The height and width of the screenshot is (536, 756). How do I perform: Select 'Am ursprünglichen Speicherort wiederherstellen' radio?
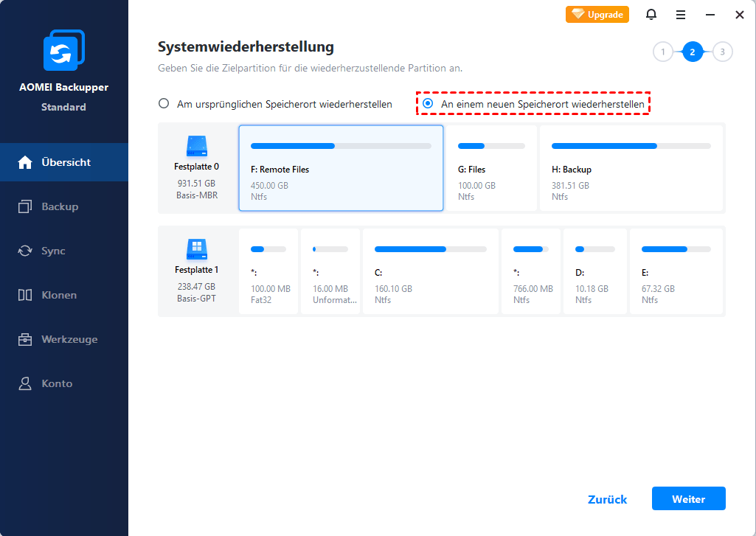[x=164, y=104]
